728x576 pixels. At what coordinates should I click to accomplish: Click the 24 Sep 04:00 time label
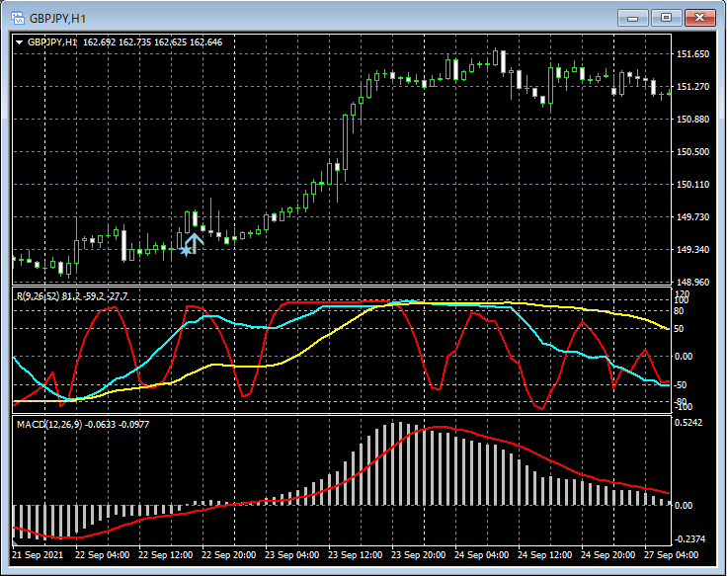(481, 555)
